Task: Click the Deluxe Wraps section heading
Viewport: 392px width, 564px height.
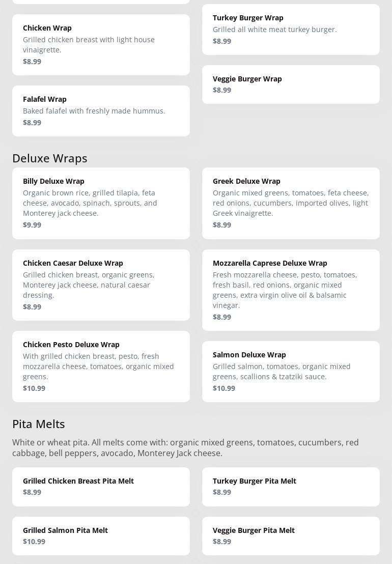Action: coord(50,158)
